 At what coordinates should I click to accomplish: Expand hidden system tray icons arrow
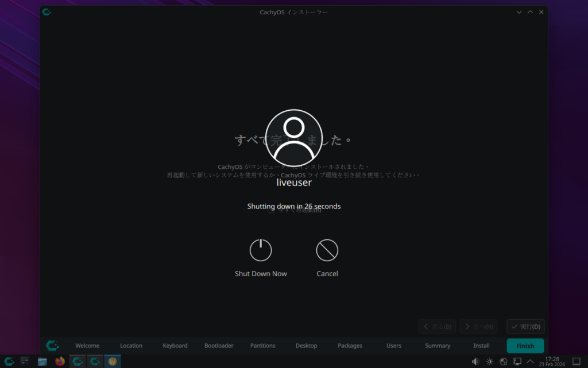tap(531, 361)
